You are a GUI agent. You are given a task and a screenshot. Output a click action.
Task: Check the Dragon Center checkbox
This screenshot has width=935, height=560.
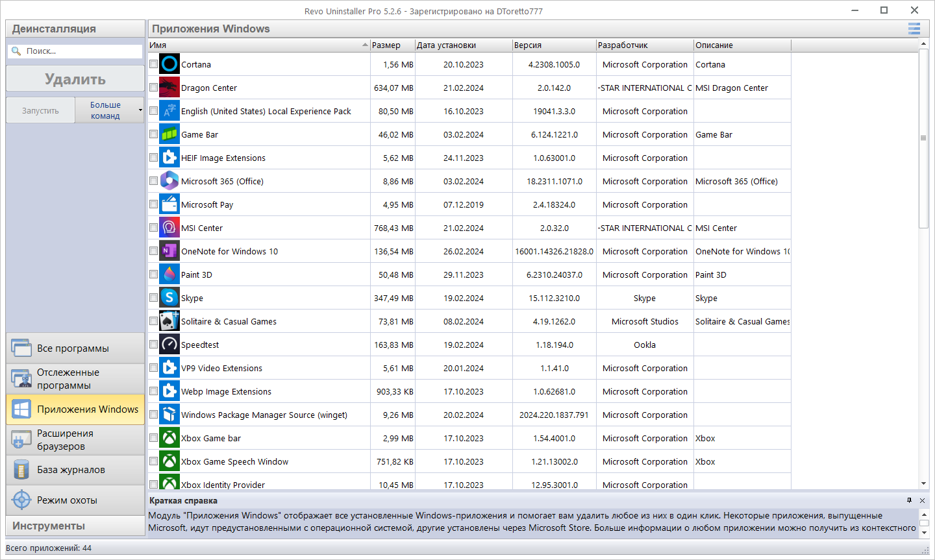[x=153, y=88]
